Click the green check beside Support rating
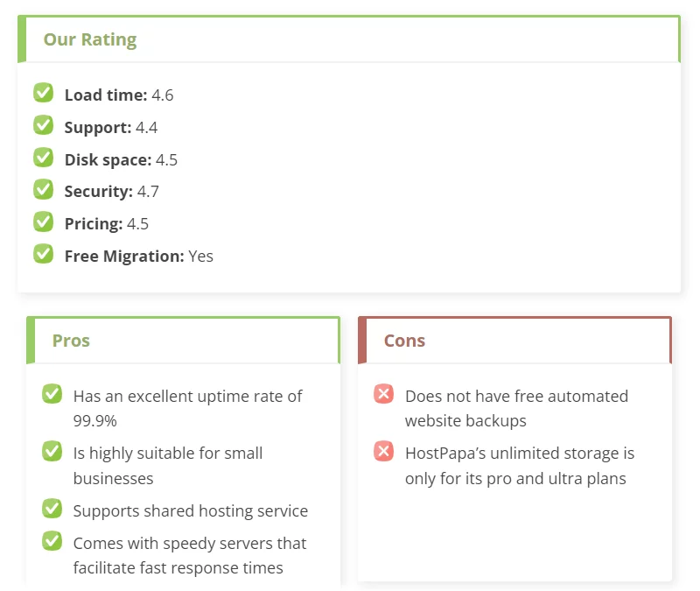The height and width of the screenshot is (591, 700). coord(43,124)
